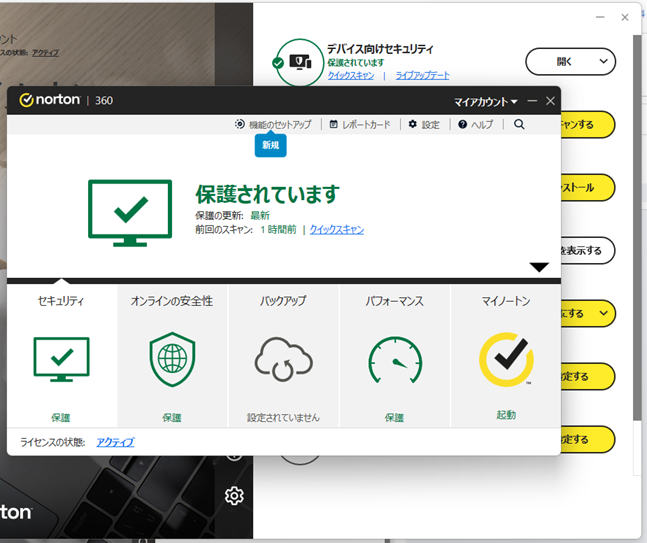Open the ヘルプ help menu

click(475, 124)
